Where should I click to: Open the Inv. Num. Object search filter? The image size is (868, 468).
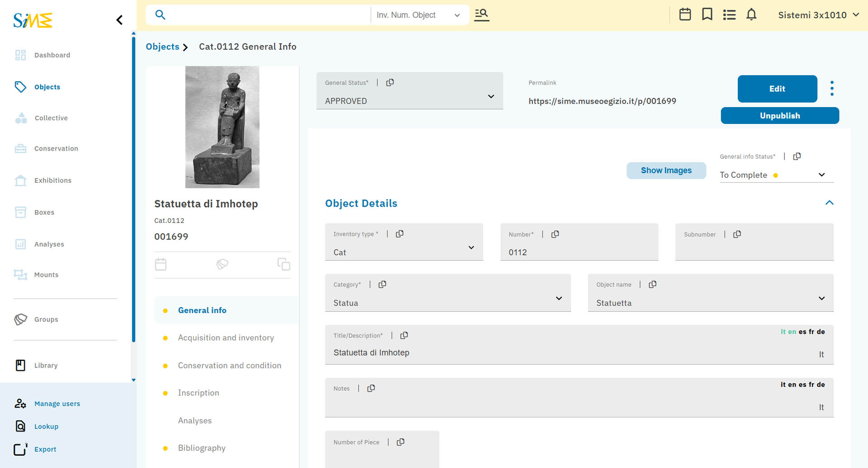point(418,15)
